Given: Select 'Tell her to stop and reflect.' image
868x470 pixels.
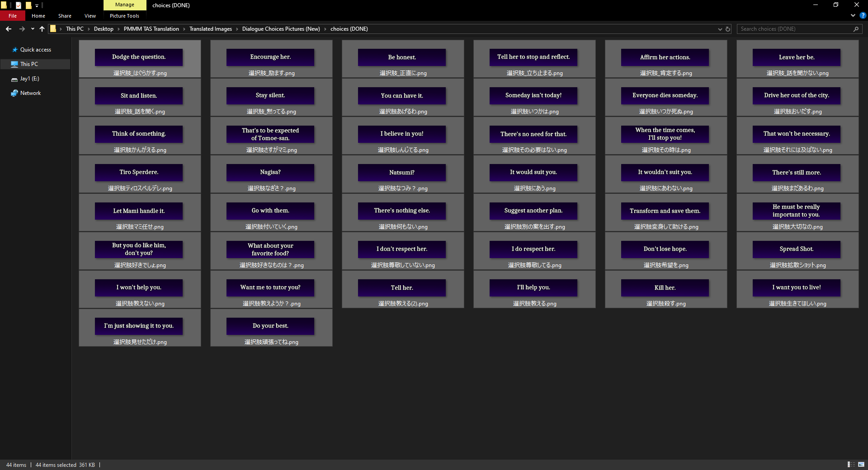Looking at the screenshot, I should 534,59.
